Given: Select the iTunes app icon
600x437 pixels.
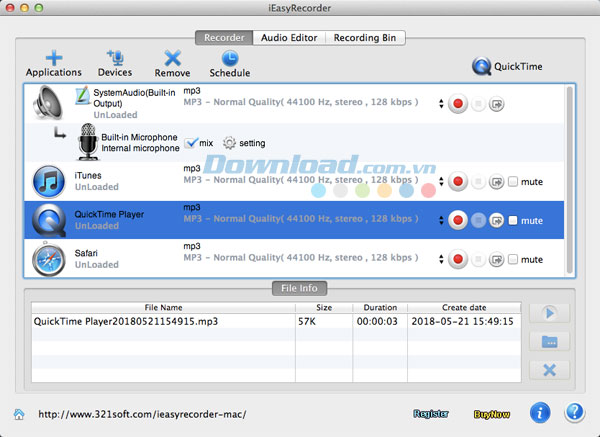Looking at the screenshot, I should tap(49, 181).
